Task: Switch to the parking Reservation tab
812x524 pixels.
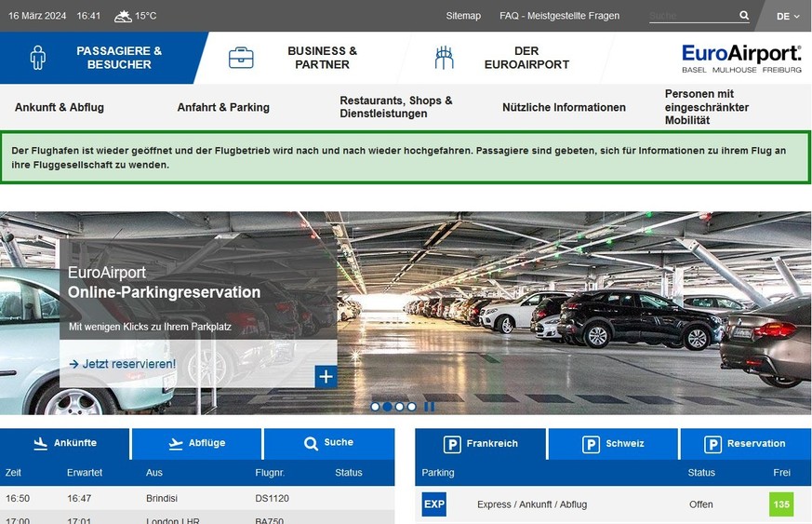Action: tap(746, 444)
